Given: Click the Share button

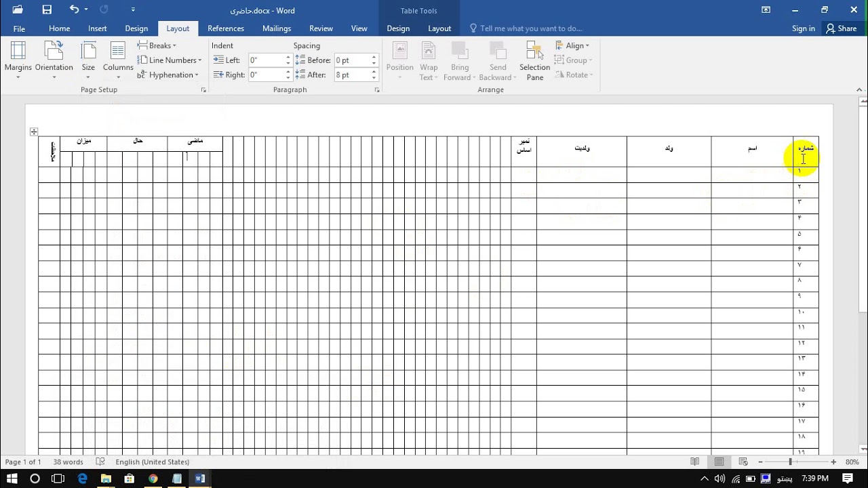Looking at the screenshot, I should pyautogui.click(x=841, y=28).
